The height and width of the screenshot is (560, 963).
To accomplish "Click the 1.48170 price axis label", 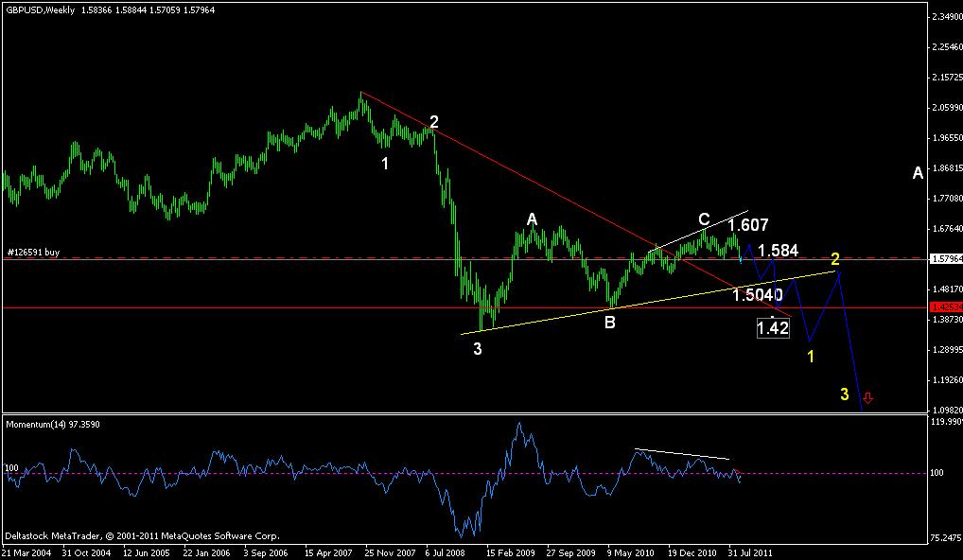I will coord(946,289).
